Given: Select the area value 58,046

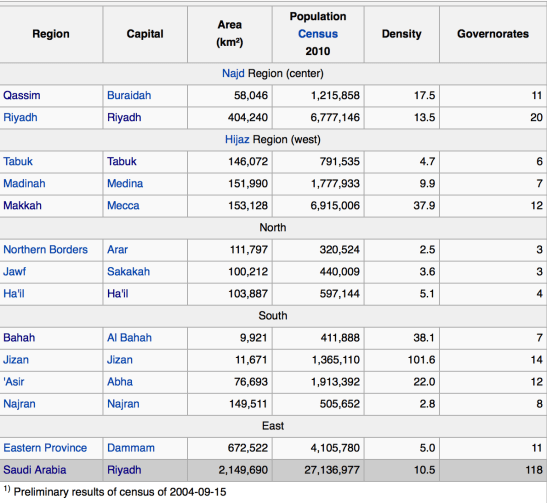Looking at the screenshot, I should click(251, 96).
